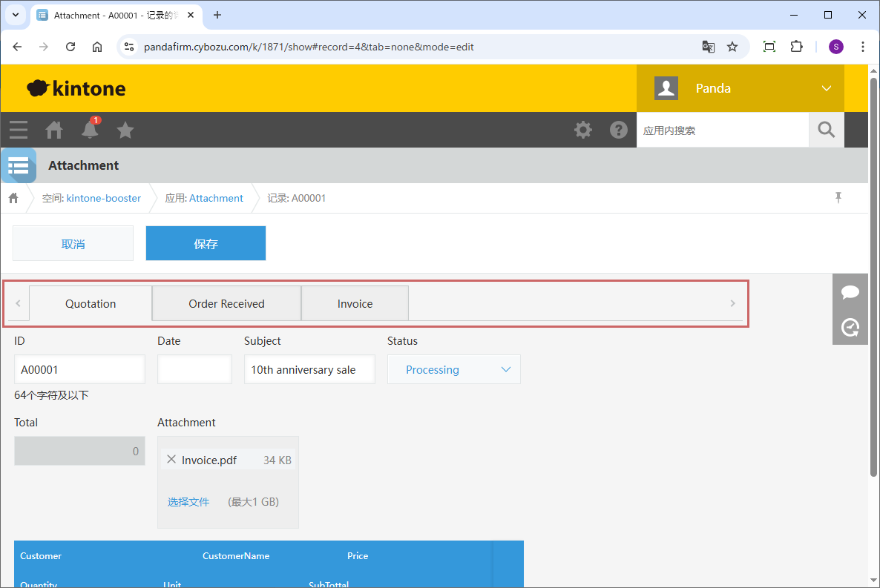The image size is (880, 588).
Task: Follow the kintone-booster space link
Action: (x=103, y=198)
